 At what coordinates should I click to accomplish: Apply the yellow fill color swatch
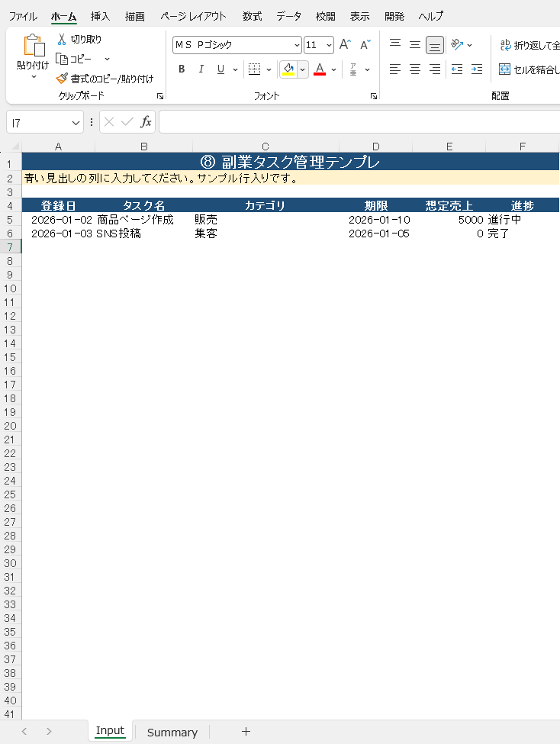pyautogui.click(x=288, y=69)
